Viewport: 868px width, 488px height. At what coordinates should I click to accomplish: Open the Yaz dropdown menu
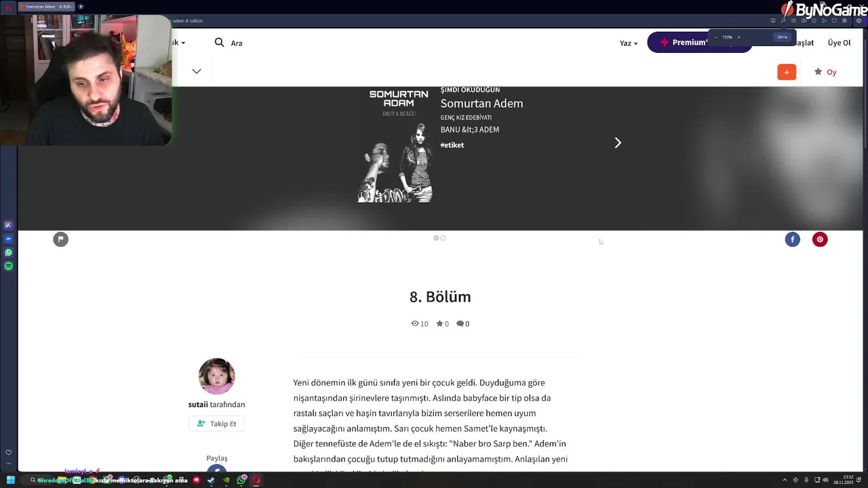coord(629,43)
